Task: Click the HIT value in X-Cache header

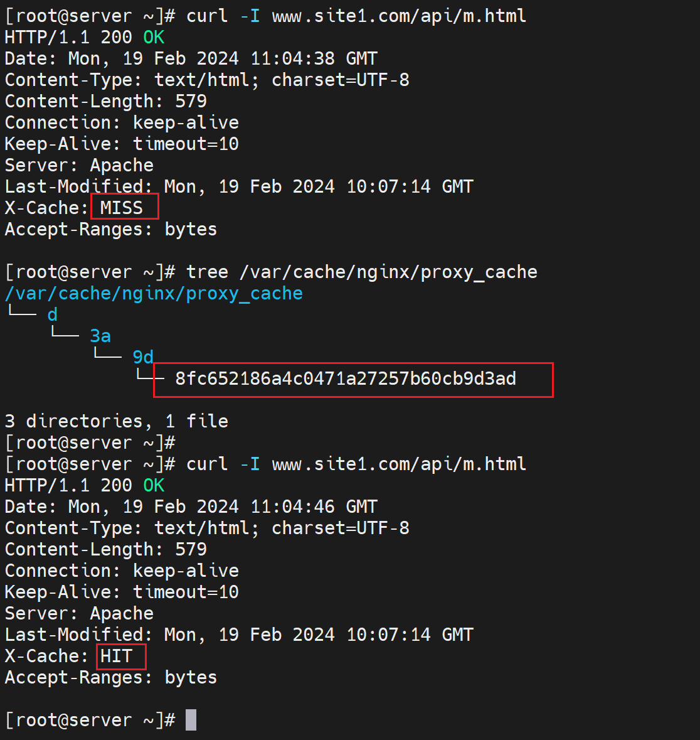Action: [x=117, y=656]
